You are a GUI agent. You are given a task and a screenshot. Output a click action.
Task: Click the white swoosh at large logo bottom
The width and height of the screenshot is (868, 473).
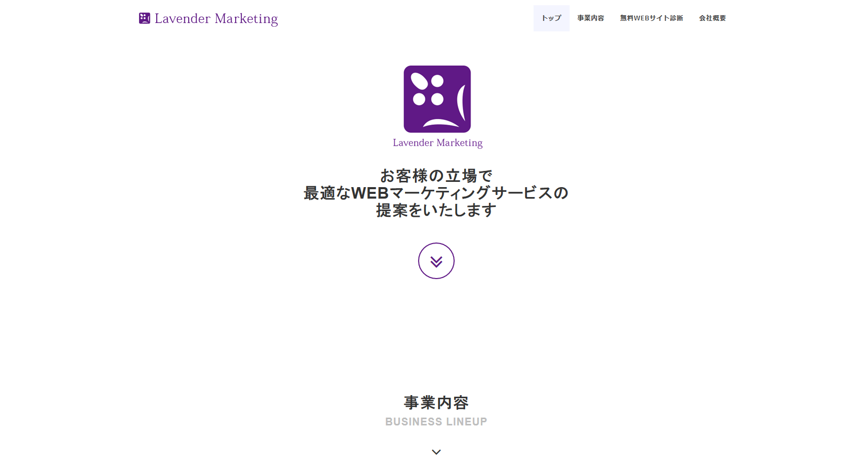click(x=440, y=124)
